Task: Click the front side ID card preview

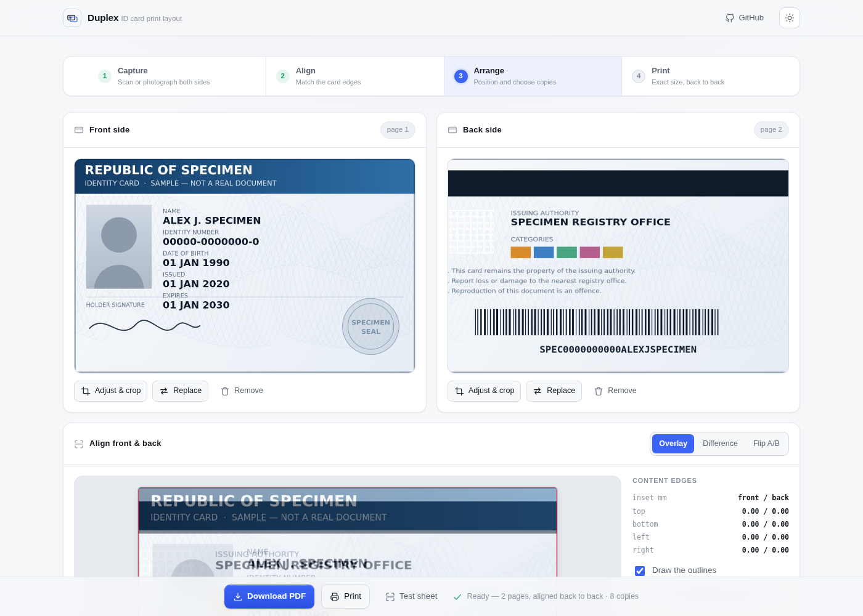Action: [x=245, y=265]
